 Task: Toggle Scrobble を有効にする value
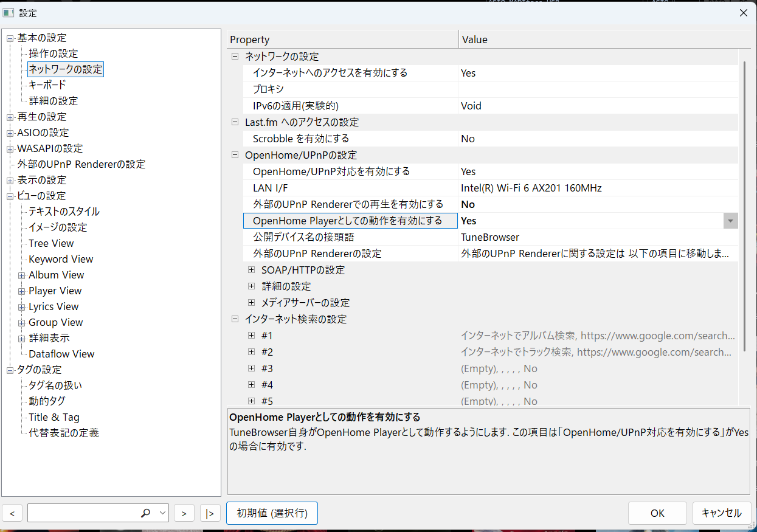[468, 139]
